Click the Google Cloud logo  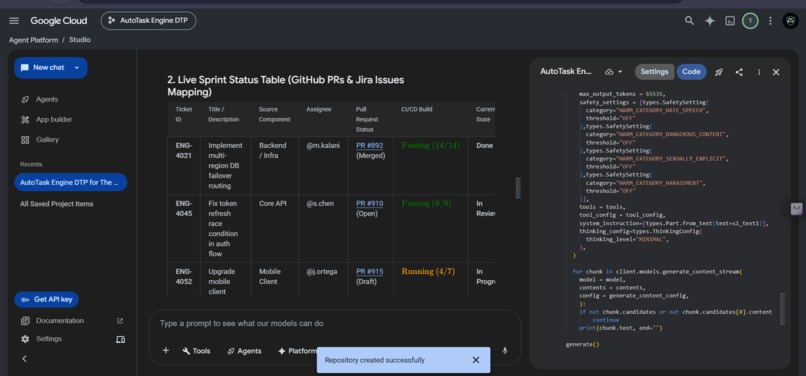[59, 21]
